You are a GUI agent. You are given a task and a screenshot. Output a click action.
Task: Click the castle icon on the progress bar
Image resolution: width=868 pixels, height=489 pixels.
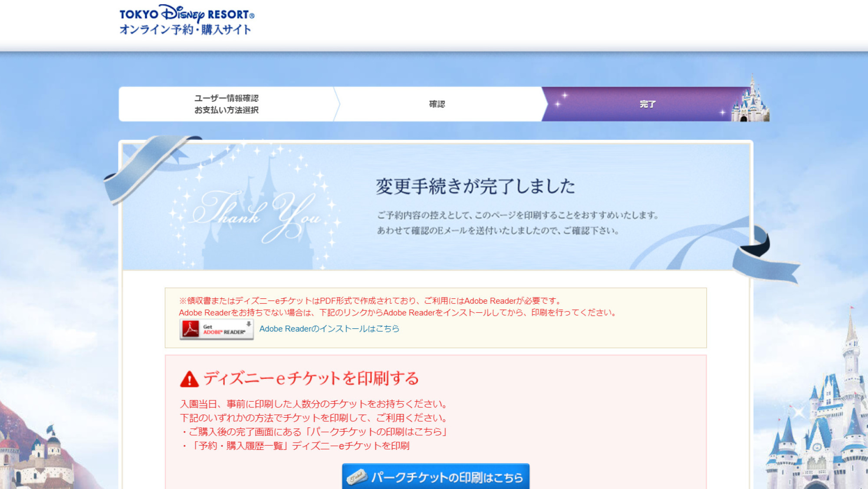[x=750, y=99]
